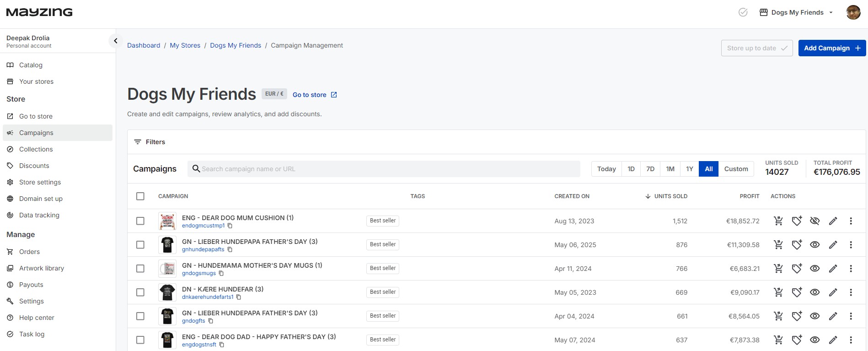Click discount tag icon in gndogfts row
This screenshot has height=351, width=868.
(797, 316)
